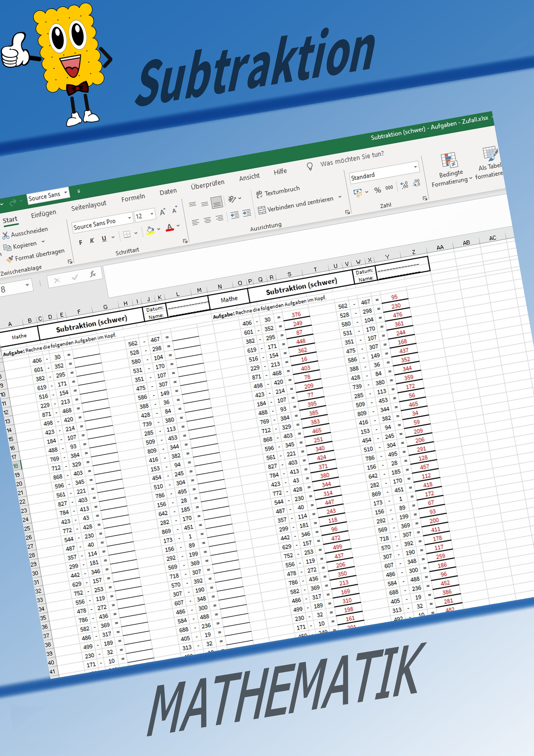This screenshot has width=534, height=756.
Task: Open the Formeln ribbon tab
Action: (133, 198)
